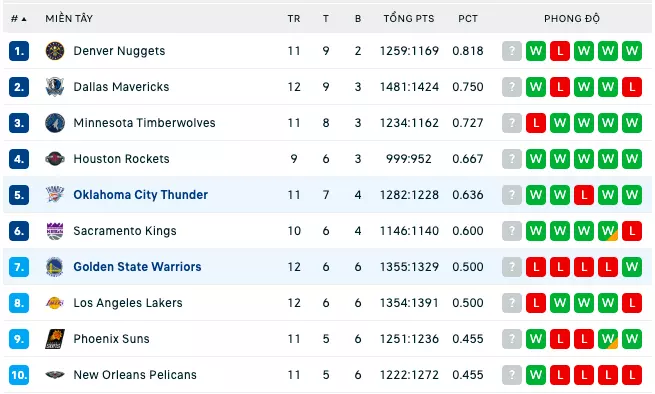This screenshot has width=655, height=394.
Task: Click the PHONG ĐỘ column header
Action: tap(572, 19)
